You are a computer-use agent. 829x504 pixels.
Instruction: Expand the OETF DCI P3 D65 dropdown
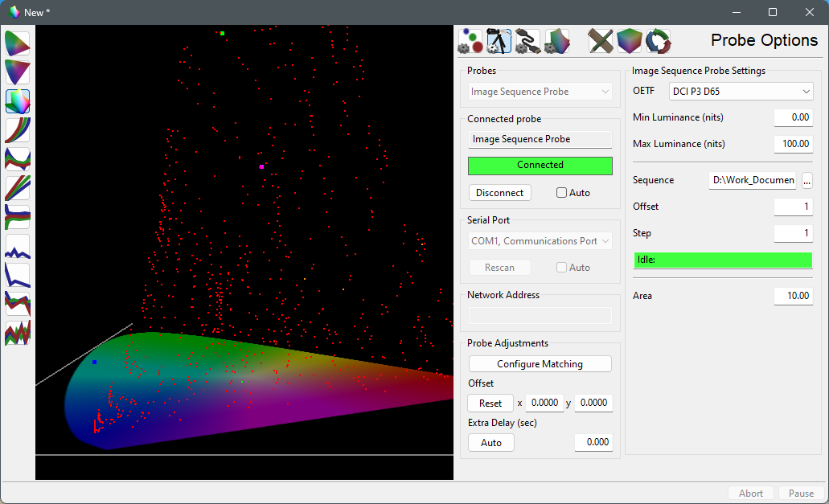tap(741, 92)
